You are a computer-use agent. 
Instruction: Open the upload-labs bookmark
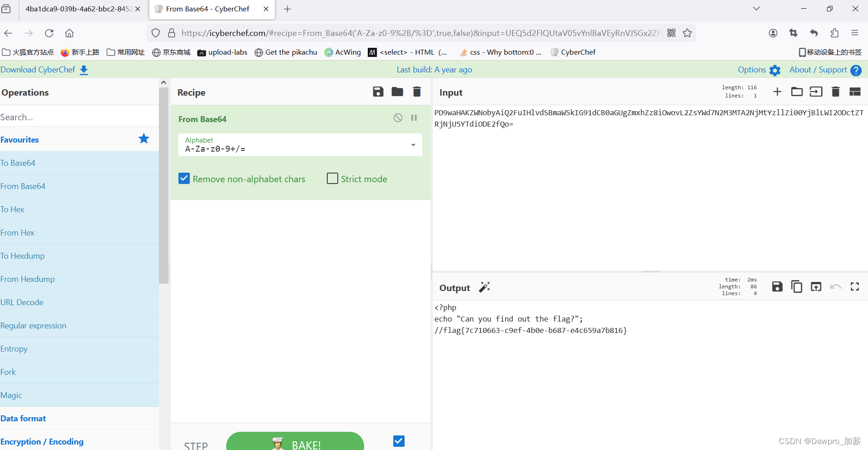click(x=223, y=52)
